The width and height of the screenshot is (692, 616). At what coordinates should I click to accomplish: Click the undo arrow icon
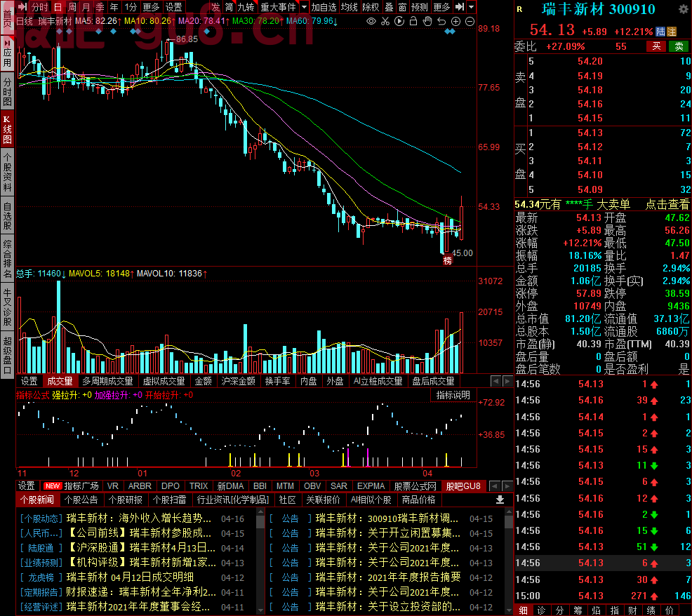(x=441, y=21)
